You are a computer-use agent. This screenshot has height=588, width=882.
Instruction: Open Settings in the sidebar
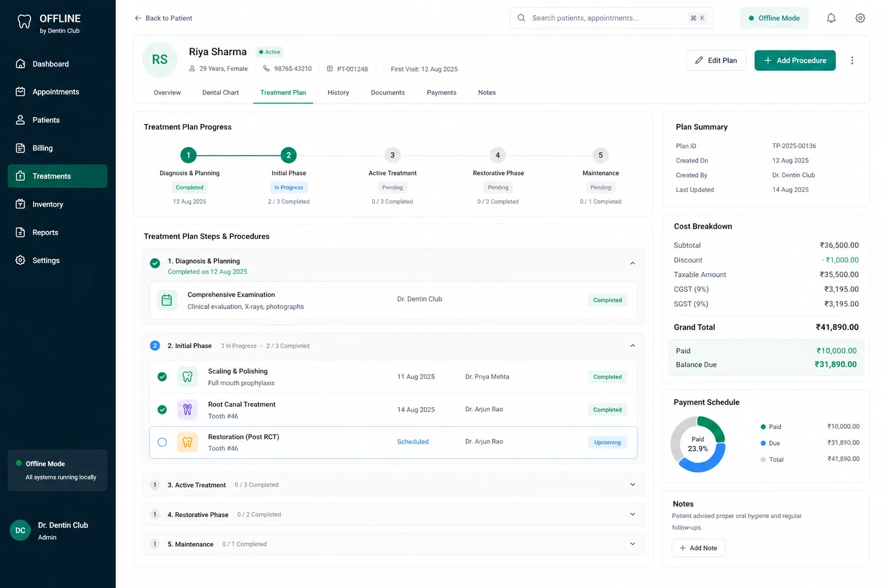(x=57, y=261)
